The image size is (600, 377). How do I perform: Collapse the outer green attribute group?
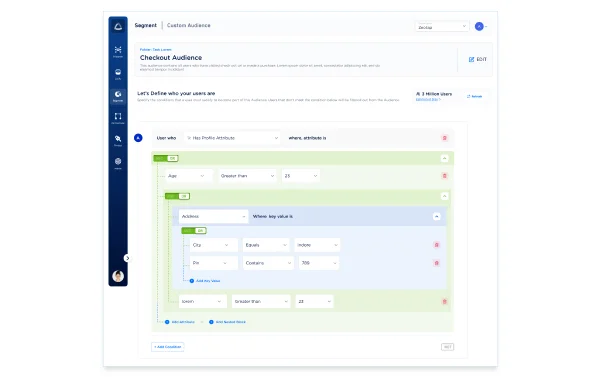click(444, 158)
